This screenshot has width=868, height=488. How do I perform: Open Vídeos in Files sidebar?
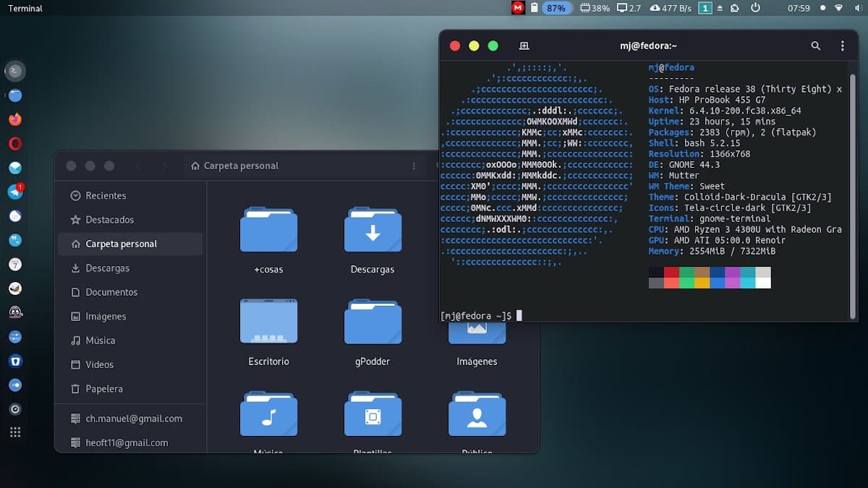click(x=130, y=364)
